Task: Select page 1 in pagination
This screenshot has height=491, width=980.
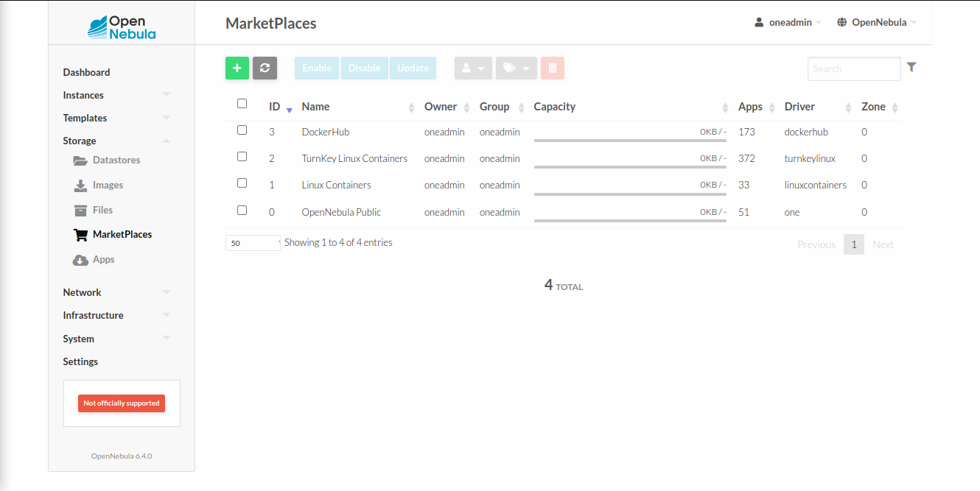Action: coord(854,244)
